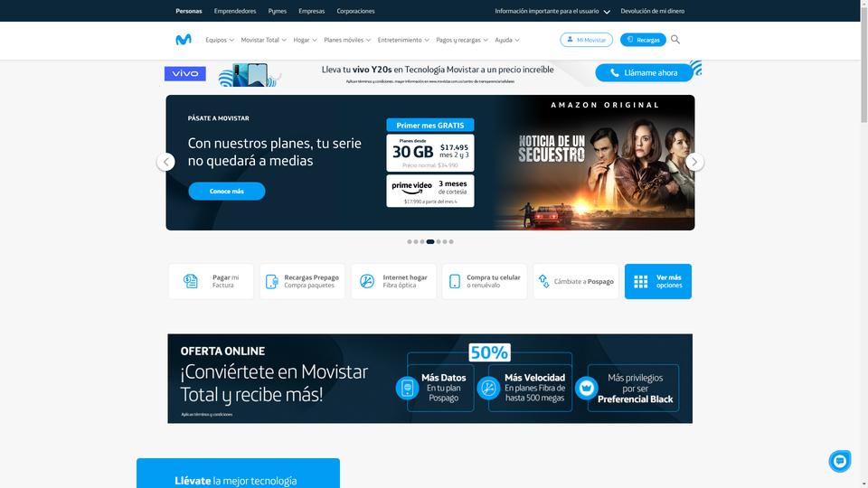Click the Más Velocidad fiber icon
The image size is (868, 488).
pyautogui.click(x=488, y=388)
